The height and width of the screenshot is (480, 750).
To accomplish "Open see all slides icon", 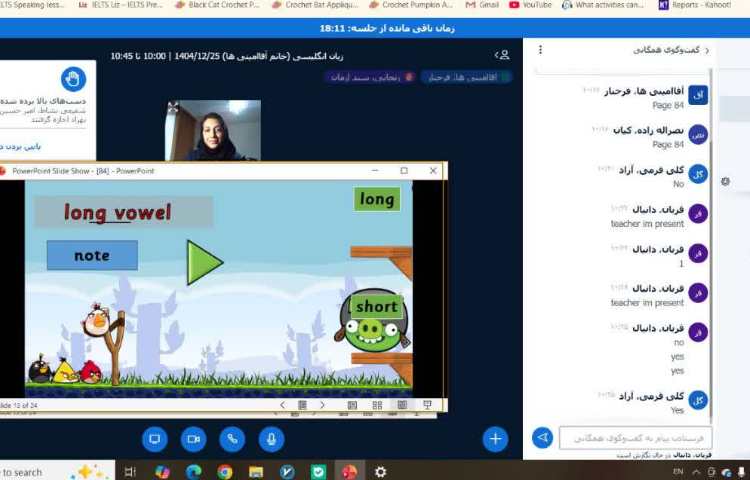I will 302,405.
